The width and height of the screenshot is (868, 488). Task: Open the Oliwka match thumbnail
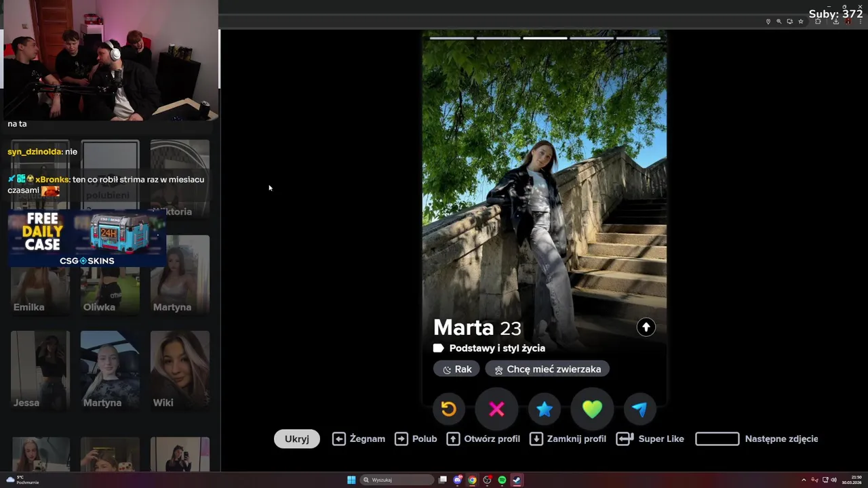[110, 274]
